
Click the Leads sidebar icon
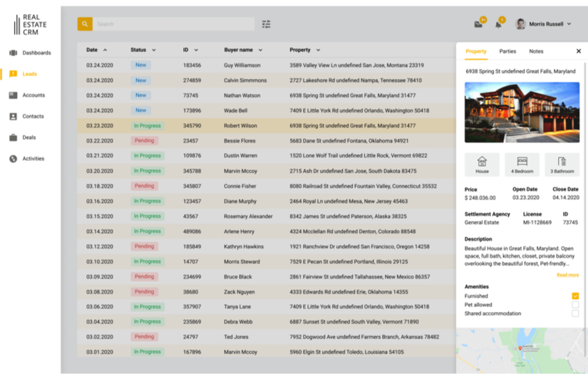(13, 74)
